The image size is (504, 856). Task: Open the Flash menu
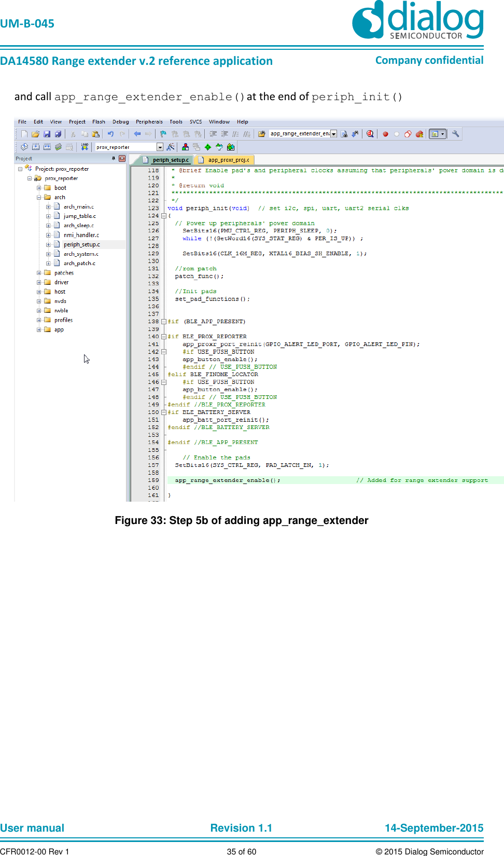99,122
